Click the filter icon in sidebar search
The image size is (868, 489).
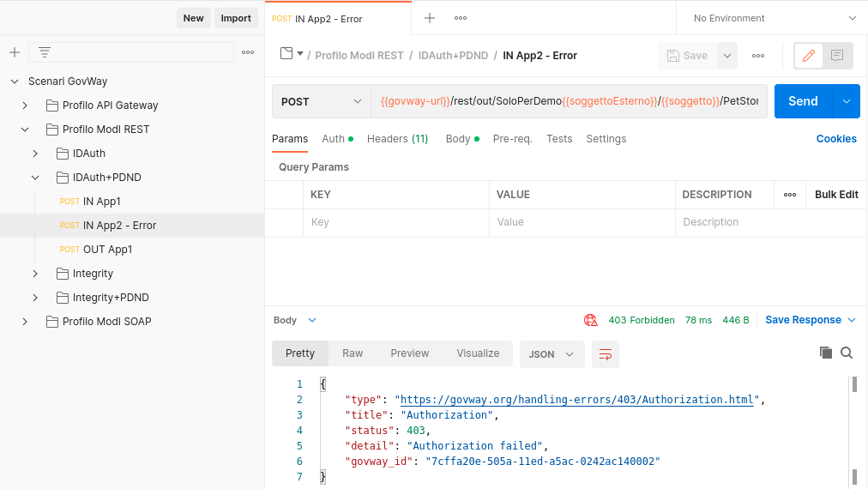tap(45, 52)
